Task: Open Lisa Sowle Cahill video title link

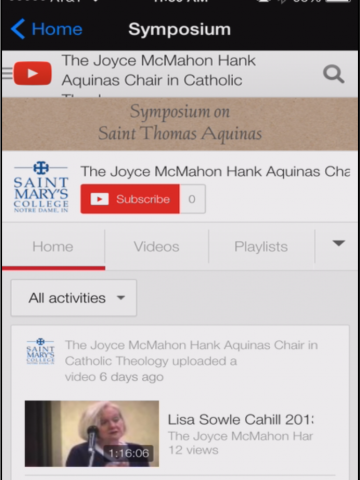Action: pyautogui.click(x=241, y=420)
